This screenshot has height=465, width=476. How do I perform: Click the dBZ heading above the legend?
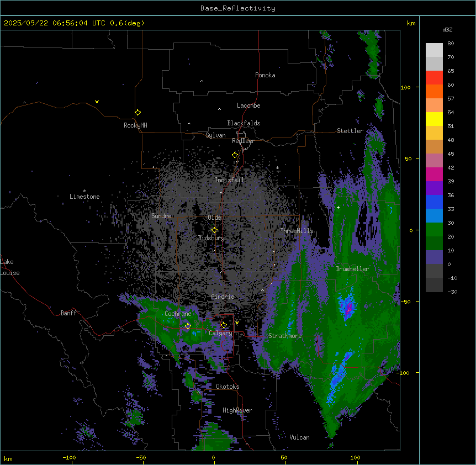[447, 29]
